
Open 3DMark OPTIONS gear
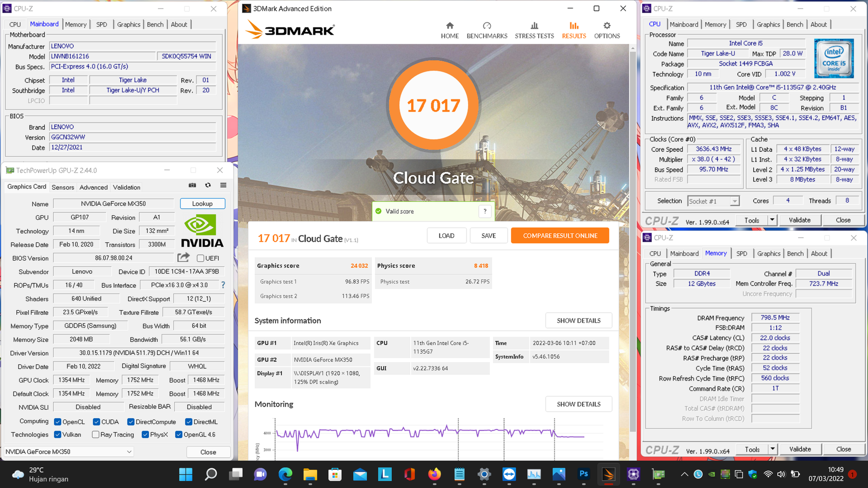(607, 30)
